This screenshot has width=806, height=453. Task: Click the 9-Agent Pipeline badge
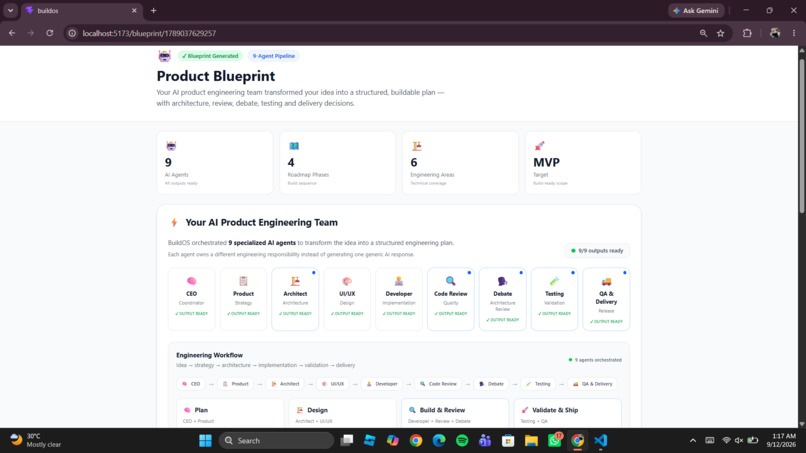tap(273, 56)
